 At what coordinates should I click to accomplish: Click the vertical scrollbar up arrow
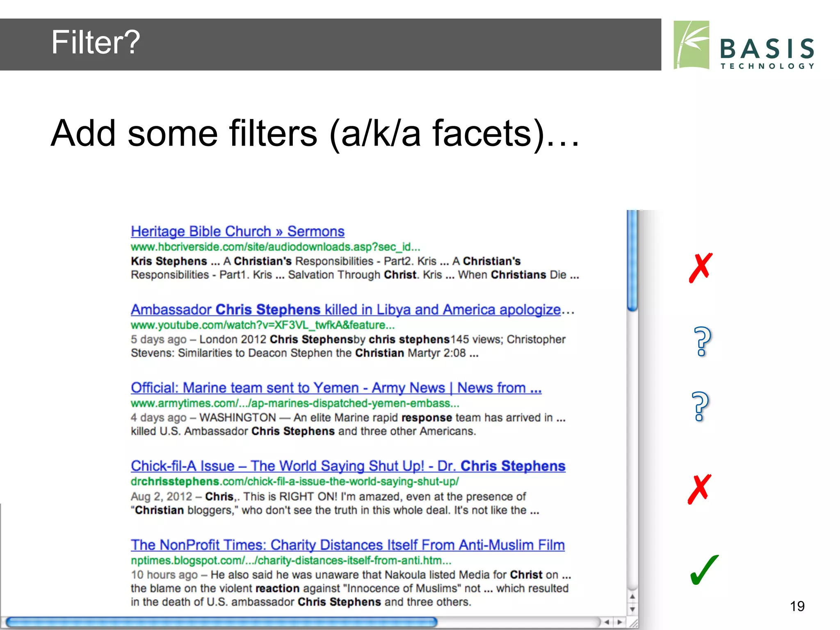632,597
